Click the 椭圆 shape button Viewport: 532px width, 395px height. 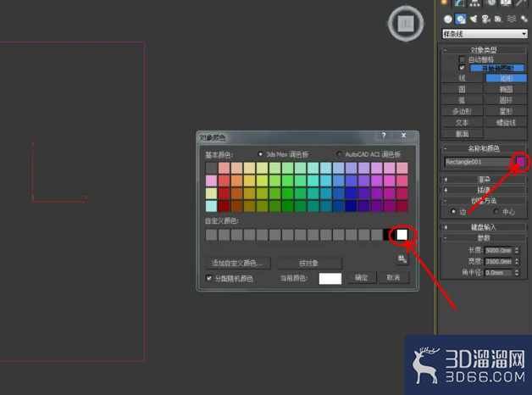click(x=506, y=89)
